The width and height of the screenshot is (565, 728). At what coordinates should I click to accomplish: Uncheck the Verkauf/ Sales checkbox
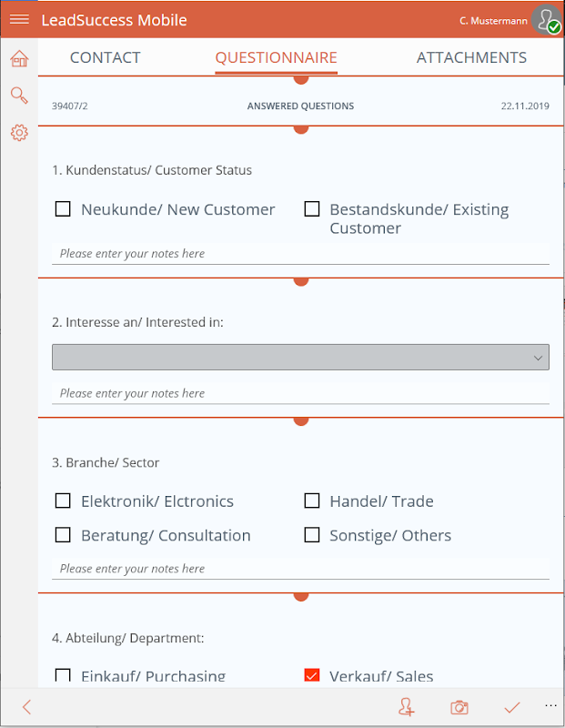coord(312,675)
